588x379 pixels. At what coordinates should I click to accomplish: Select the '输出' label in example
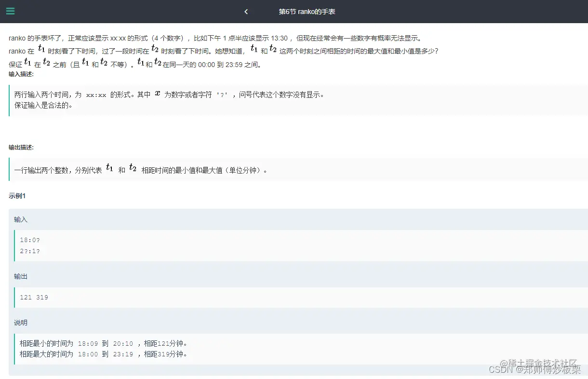coord(21,276)
